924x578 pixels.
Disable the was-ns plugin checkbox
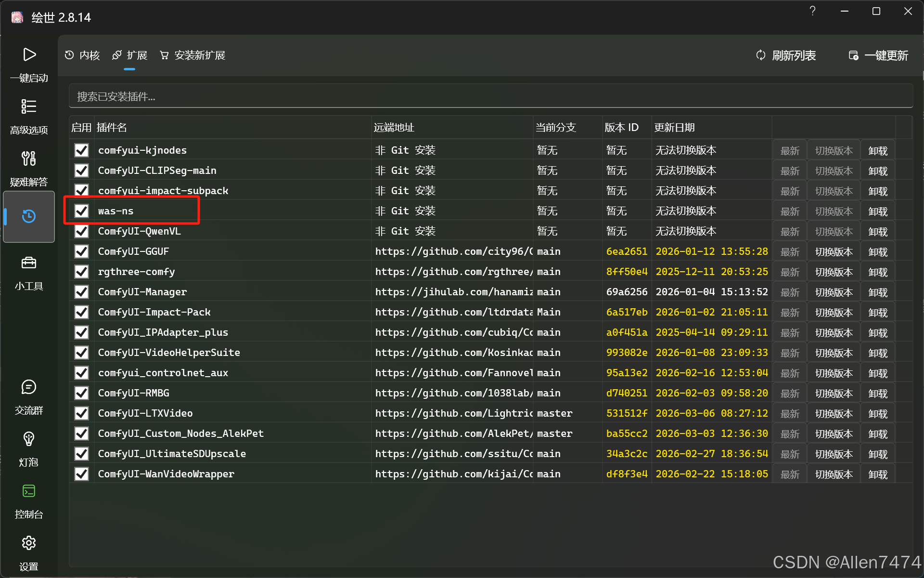tap(82, 211)
